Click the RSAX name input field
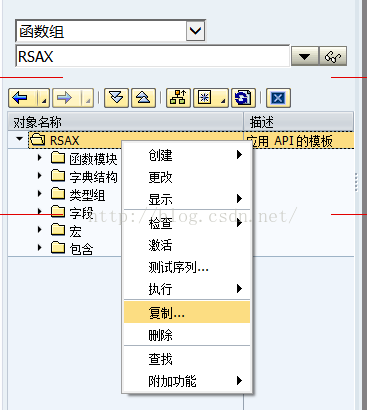Image resolution: width=367 pixels, height=410 pixels. tap(152, 56)
